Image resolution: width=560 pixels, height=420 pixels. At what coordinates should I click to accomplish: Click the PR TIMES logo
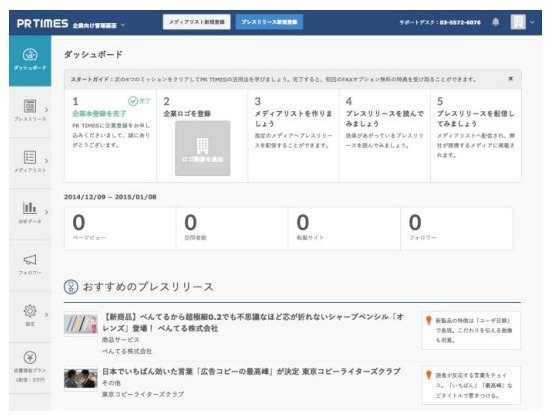(42, 24)
